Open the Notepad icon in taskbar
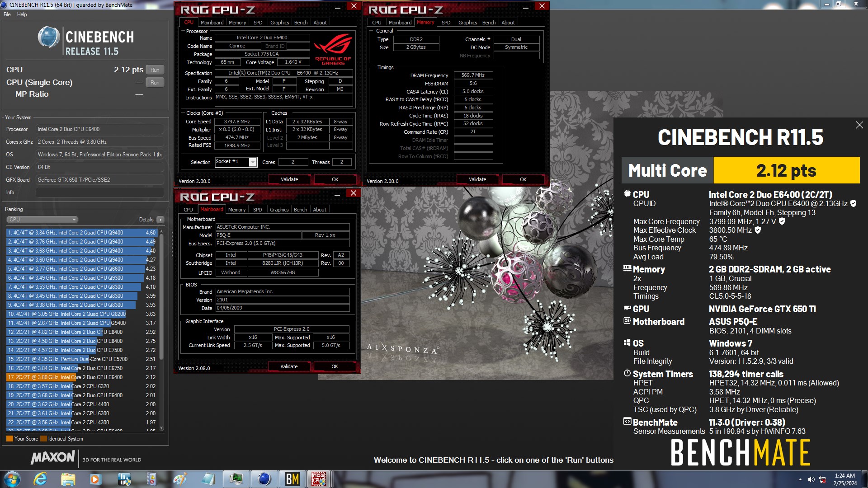The width and height of the screenshot is (868, 488). [208, 479]
